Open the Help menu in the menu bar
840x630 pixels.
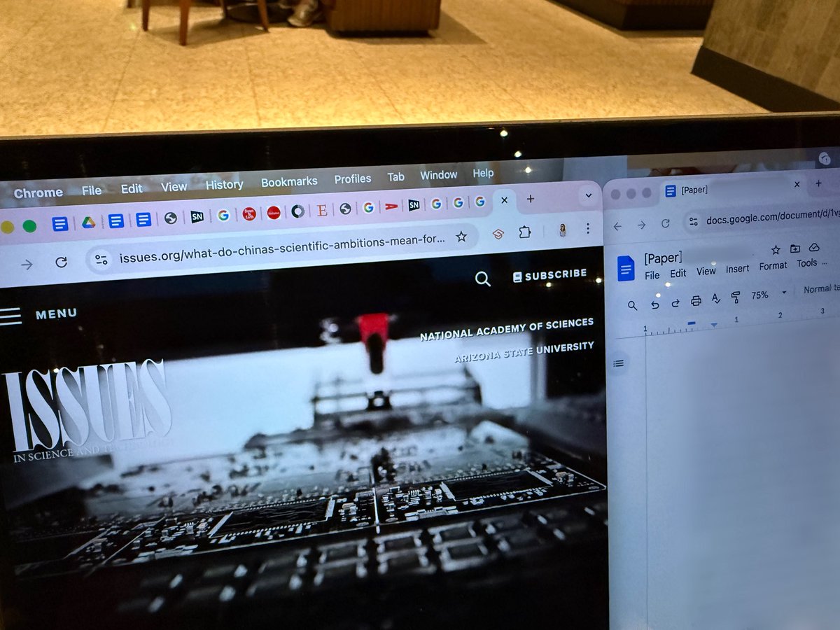tap(483, 173)
